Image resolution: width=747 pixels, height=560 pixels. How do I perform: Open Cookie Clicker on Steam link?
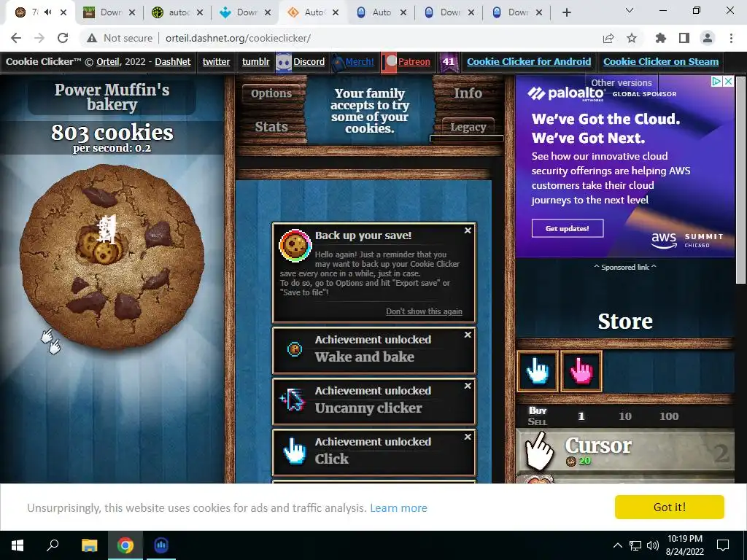(x=661, y=62)
